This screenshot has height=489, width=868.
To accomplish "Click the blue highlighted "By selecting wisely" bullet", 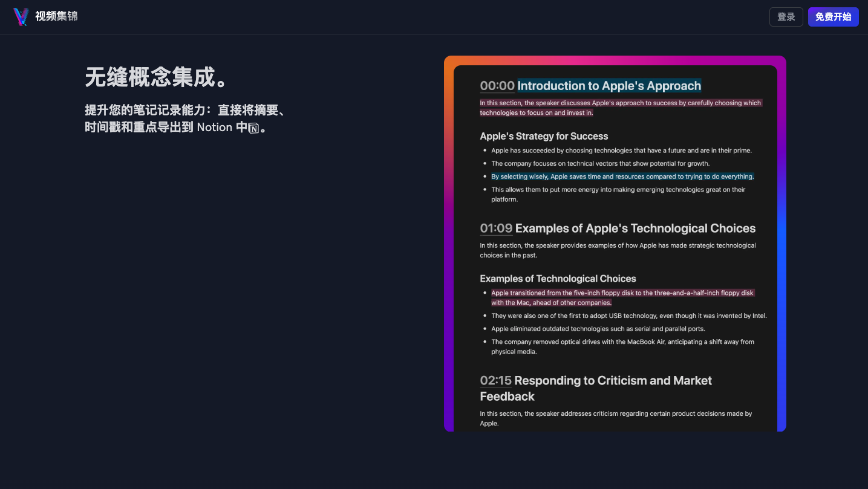I will tap(622, 176).
